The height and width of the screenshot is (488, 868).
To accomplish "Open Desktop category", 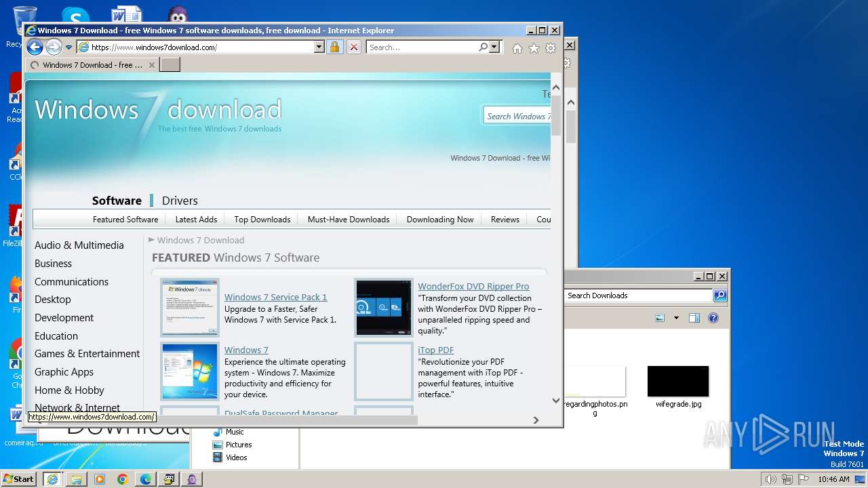I will [x=53, y=300].
